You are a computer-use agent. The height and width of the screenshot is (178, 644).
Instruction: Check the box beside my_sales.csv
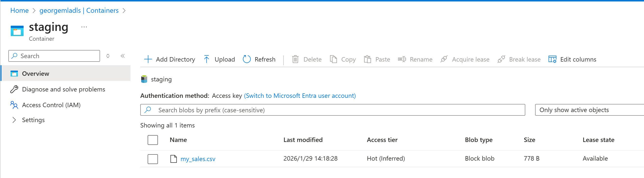[153, 159]
